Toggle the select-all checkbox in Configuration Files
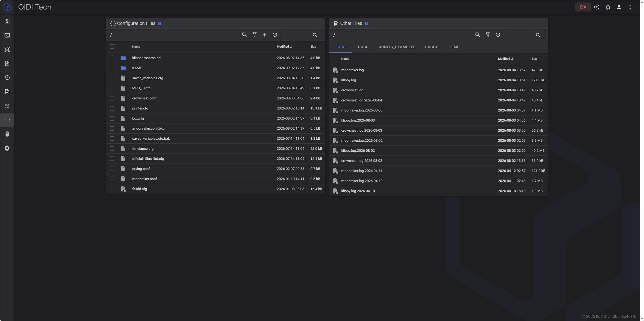The width and height of the screenshot is (644, 321). click(112, 46)
